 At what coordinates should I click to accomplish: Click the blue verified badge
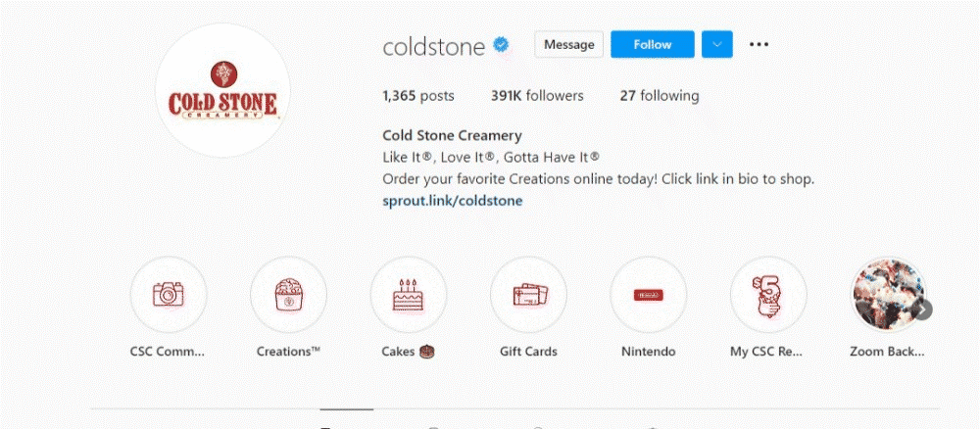click(x=501, y=44)
